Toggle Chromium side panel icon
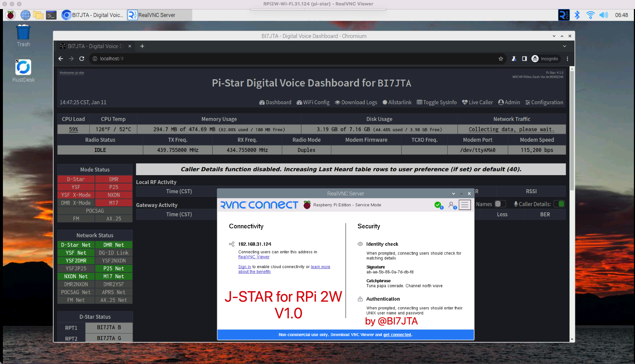 tap(524, 59)
